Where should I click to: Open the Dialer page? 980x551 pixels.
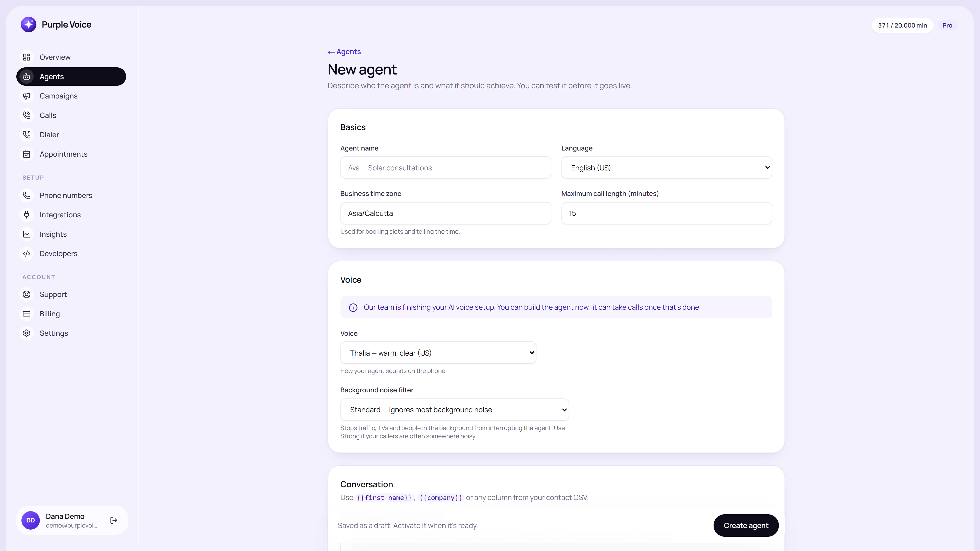(71, 135)
